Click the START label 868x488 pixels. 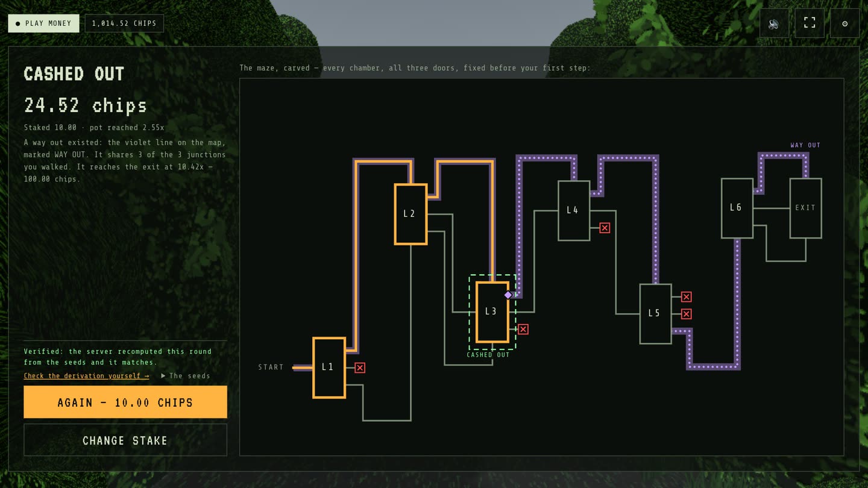271,368
